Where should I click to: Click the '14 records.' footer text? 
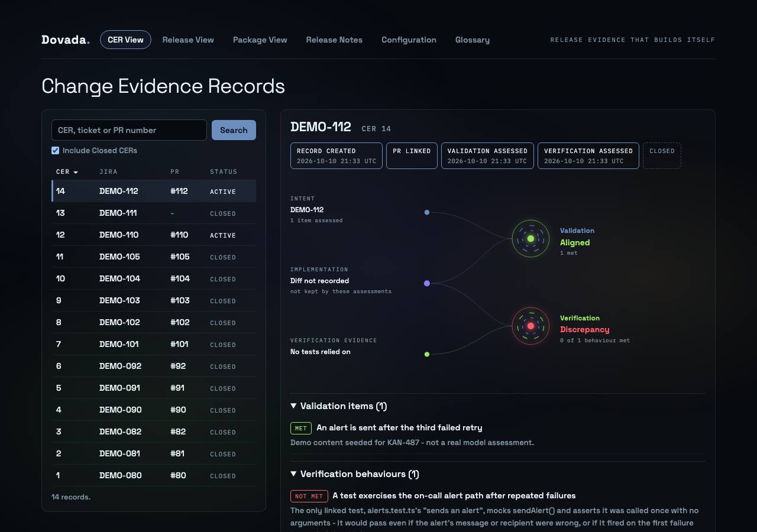(71, 497)
